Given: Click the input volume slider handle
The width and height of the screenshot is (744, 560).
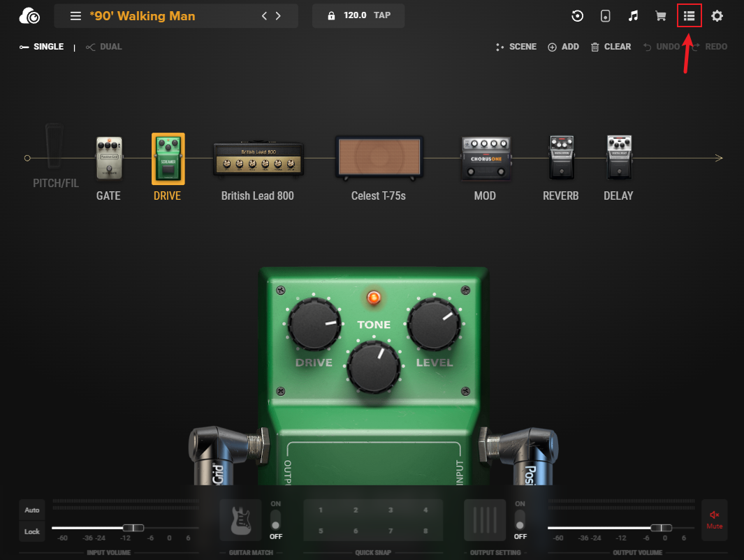Looking at the screenshot, I should (133, 528).
